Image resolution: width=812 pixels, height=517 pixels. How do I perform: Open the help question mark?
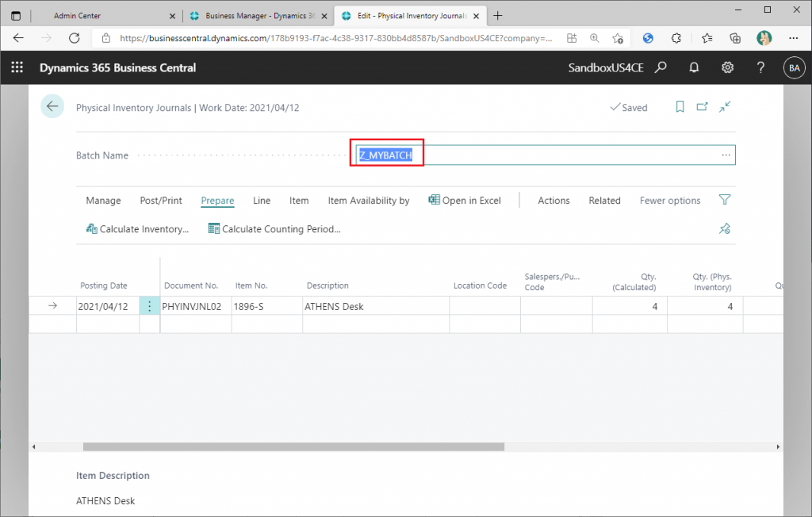[x=760, y=67]
